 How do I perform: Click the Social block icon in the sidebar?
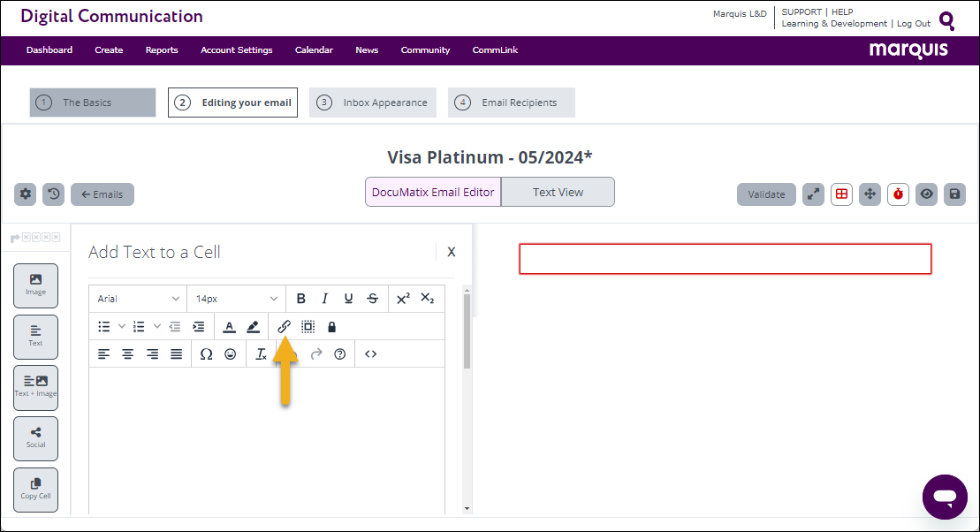click(x=35, y=438)
